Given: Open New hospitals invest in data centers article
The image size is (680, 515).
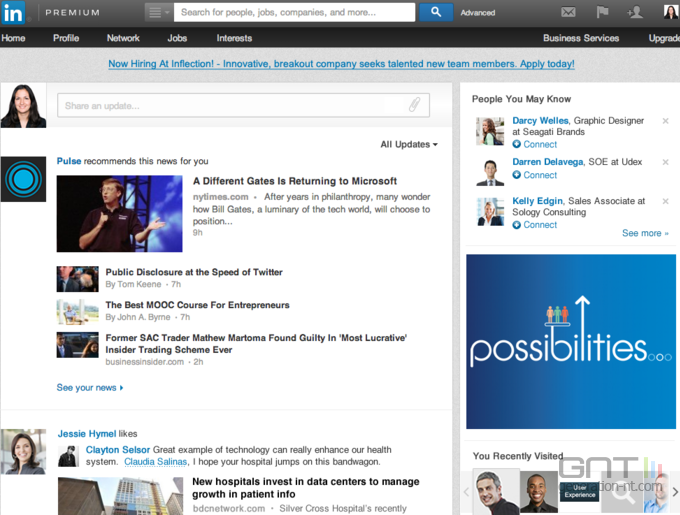Looking at the screenshot, I should [306, 488].
